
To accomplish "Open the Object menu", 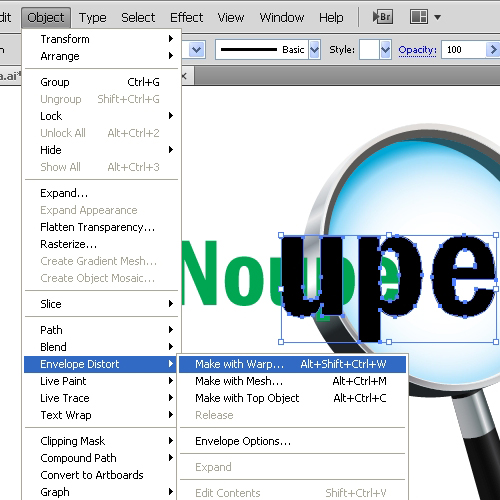I will click(x=46, y=17).
